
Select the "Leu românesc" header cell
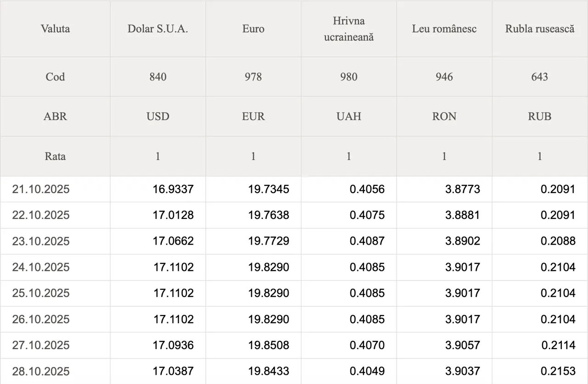444,29
